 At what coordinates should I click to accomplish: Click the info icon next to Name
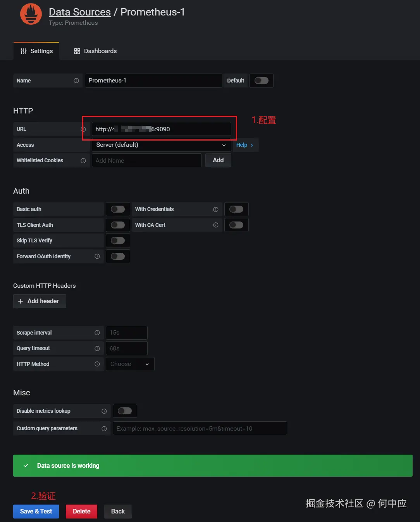click(76, 81)
